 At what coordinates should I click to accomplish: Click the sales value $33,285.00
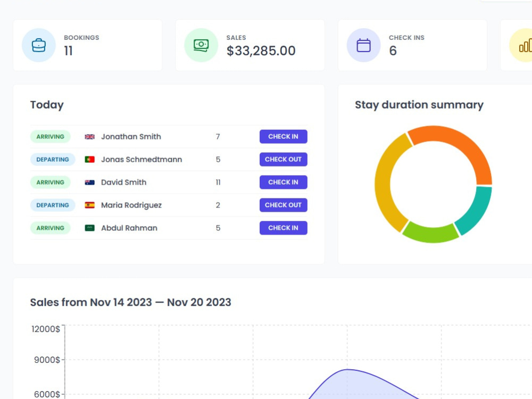pyautogui.click(x=261, y=51)
